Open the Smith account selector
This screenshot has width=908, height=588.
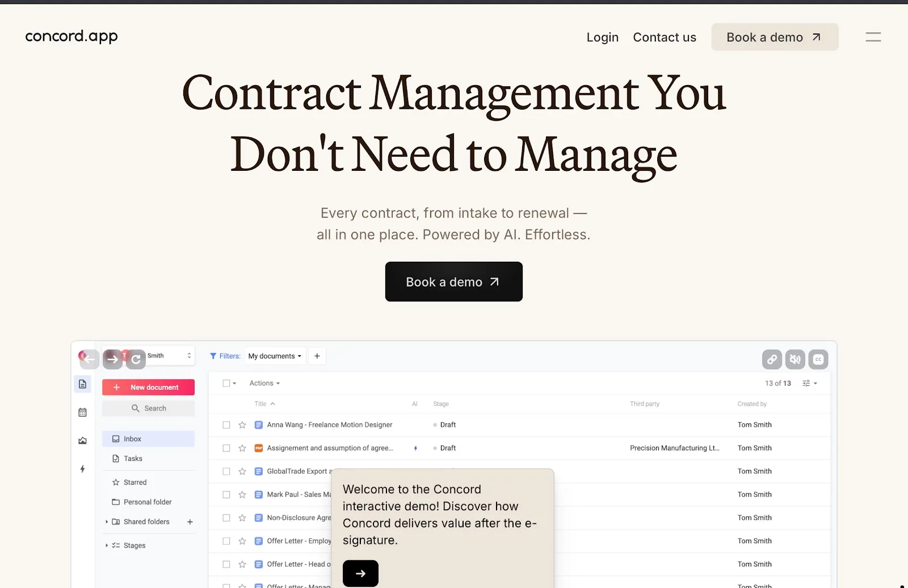pos(169,355)
